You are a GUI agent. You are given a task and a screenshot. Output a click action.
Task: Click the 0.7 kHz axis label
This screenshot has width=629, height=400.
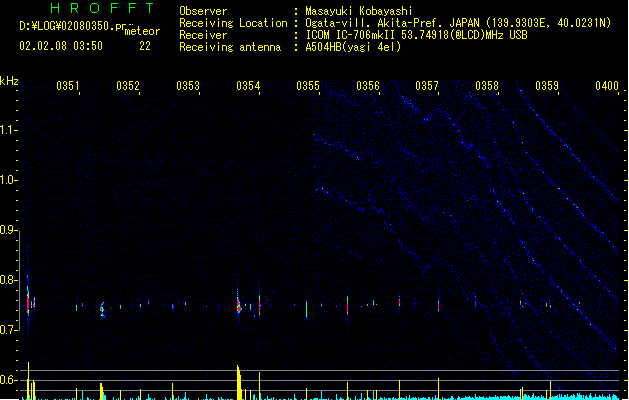(x=8, y=330)
